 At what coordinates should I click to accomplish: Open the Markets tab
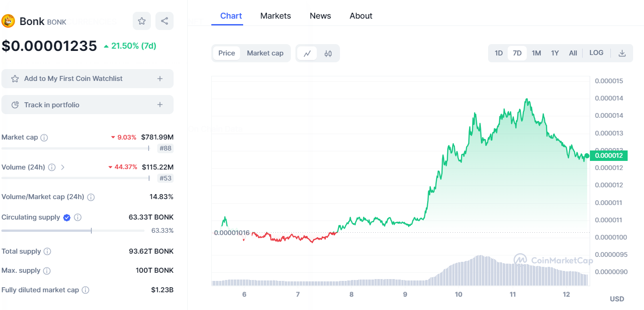(275, 16)
